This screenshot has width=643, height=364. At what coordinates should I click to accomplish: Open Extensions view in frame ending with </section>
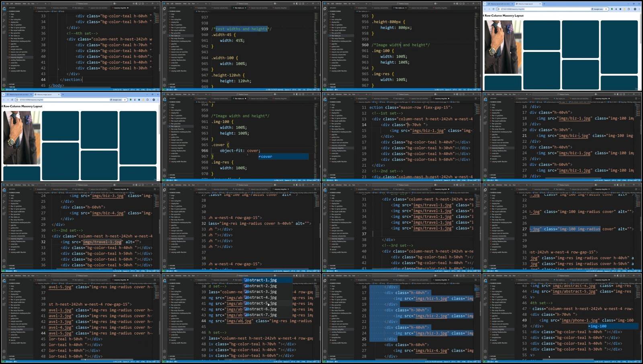(4, 33)
